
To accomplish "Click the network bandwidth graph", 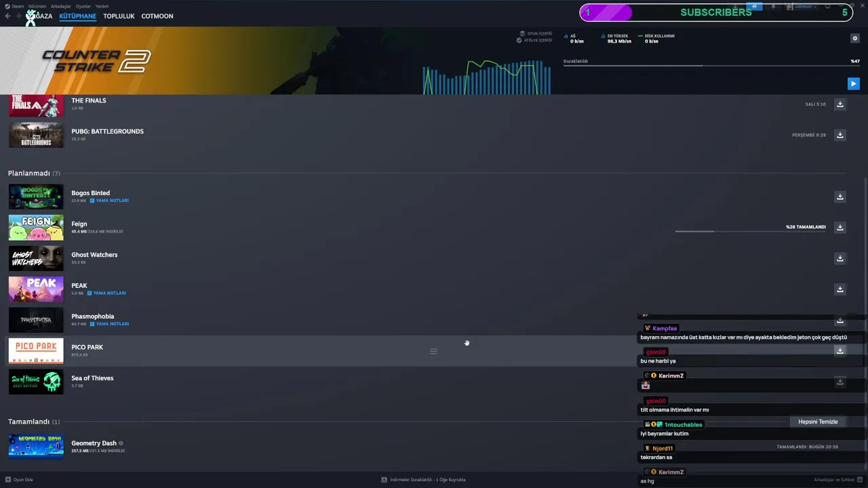I will pyautogui.click(x=487, y=77).
